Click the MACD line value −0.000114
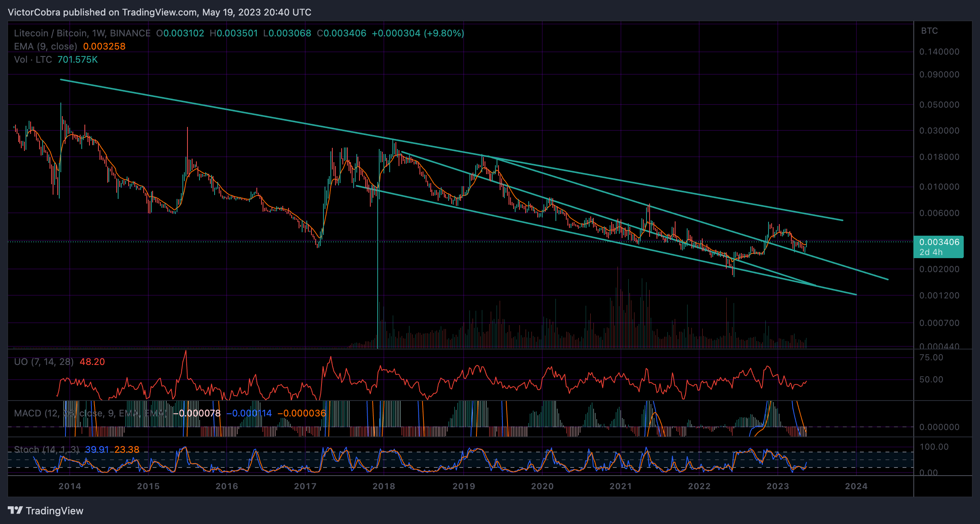 249,413
